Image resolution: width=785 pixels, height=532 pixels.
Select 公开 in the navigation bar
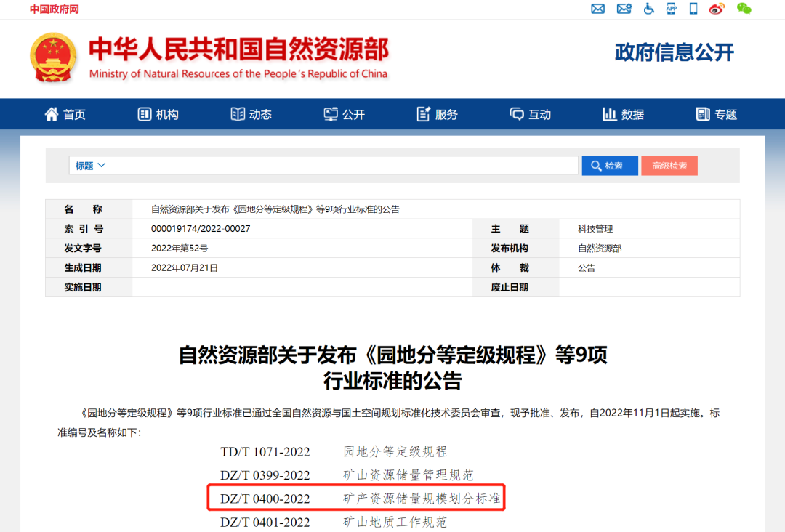click(345, 115)
